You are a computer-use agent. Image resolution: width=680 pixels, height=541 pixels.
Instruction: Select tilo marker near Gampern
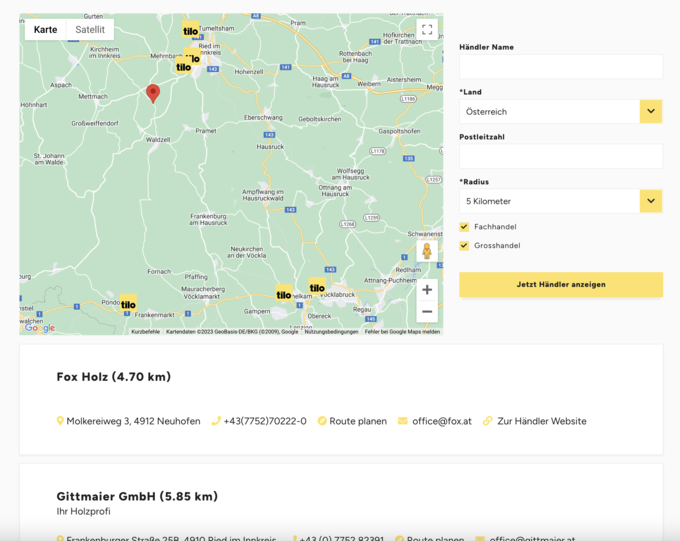284,295
